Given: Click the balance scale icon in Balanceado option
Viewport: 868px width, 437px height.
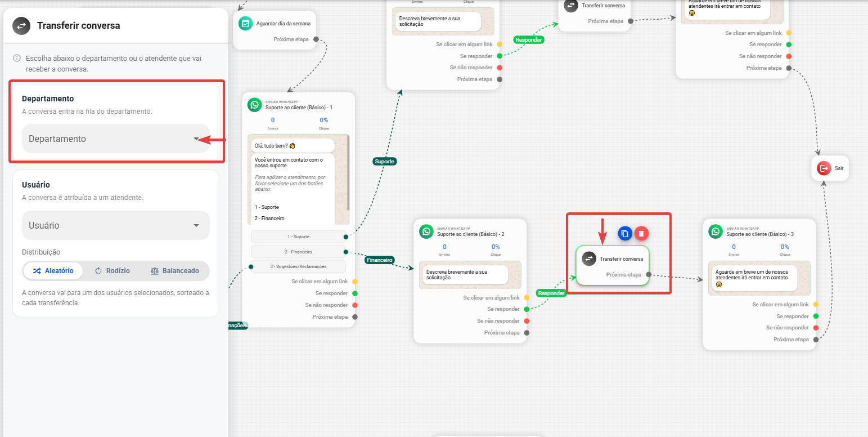Looking at the screenshot, I should tap(155, 271).
